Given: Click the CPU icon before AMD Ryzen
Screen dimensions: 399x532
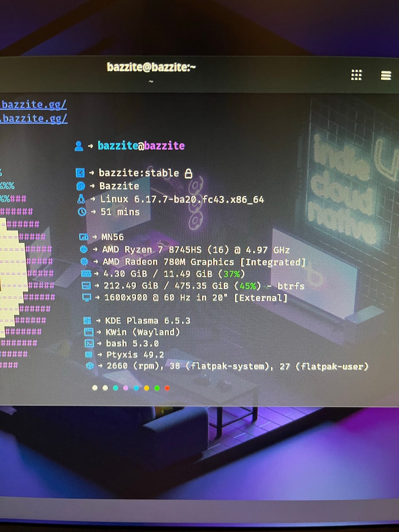Looking at the screenshot, I should coord(84,249).
